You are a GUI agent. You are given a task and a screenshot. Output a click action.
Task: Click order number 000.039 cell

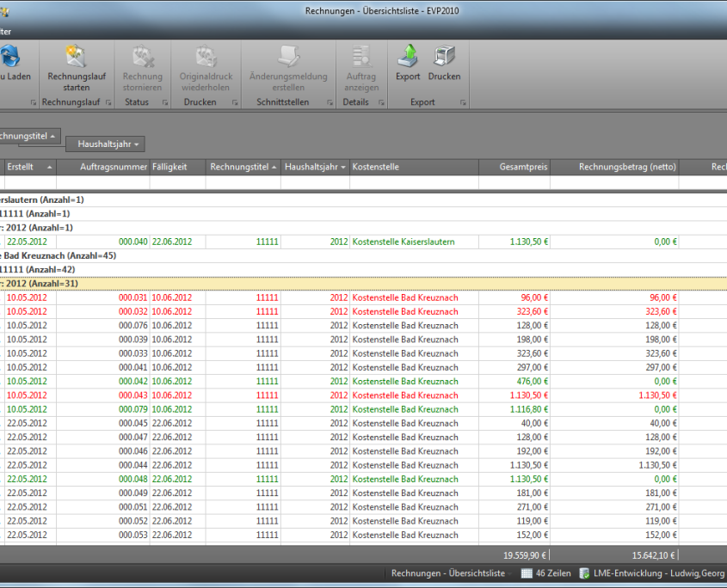(103, 340)
